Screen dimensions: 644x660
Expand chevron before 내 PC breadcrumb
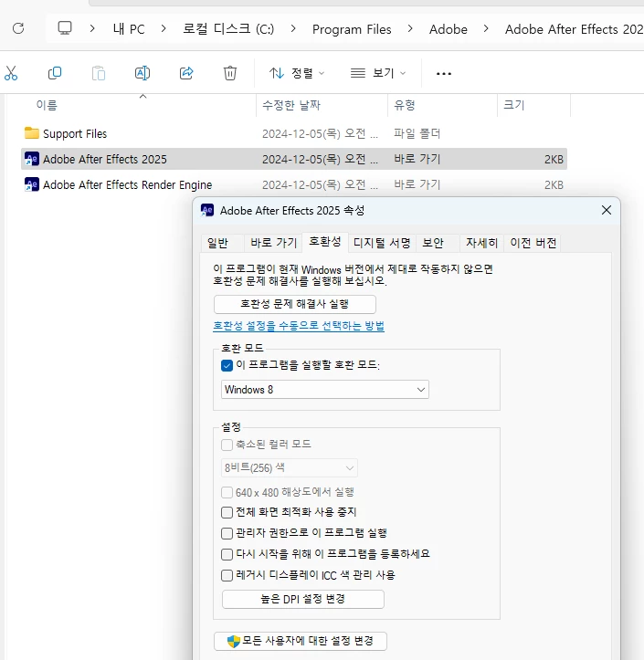[x=92, y=28]
